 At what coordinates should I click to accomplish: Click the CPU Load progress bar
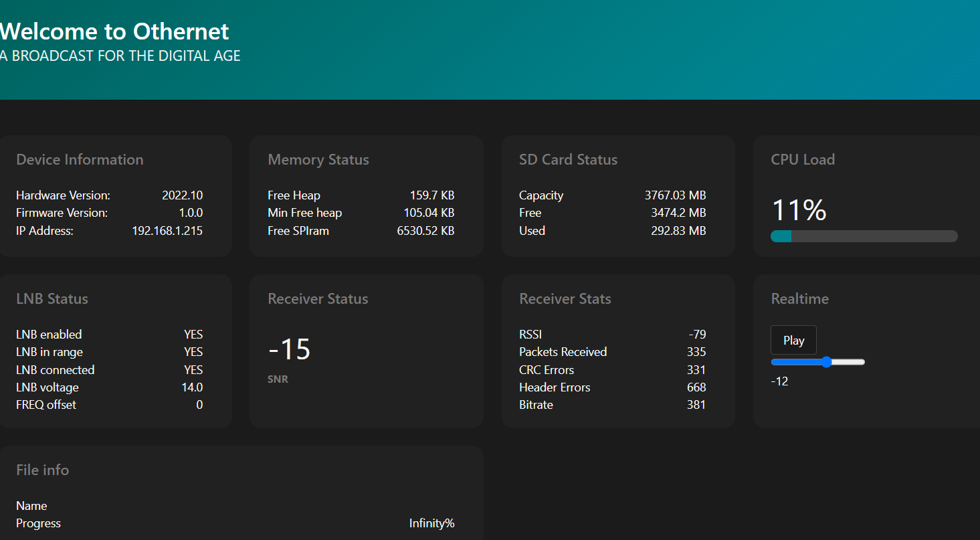tap(864, 236)
